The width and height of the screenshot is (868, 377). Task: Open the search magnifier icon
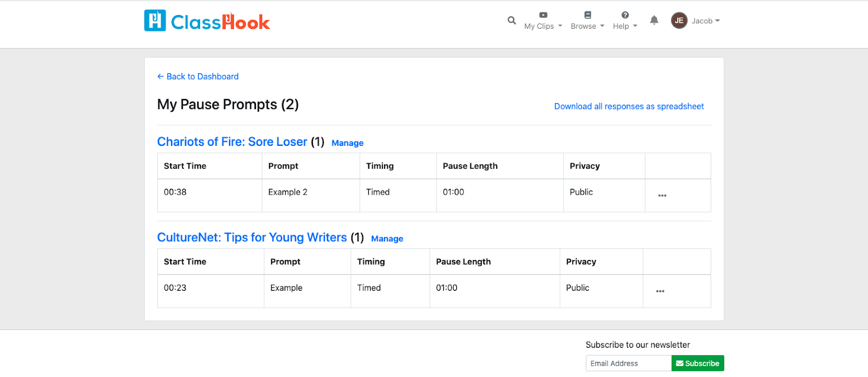pos(512,21)
